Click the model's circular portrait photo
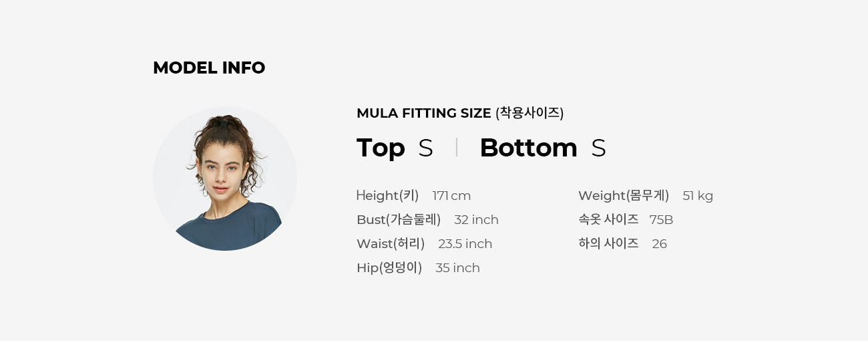The image size is (868, 341). pos(225,179)
